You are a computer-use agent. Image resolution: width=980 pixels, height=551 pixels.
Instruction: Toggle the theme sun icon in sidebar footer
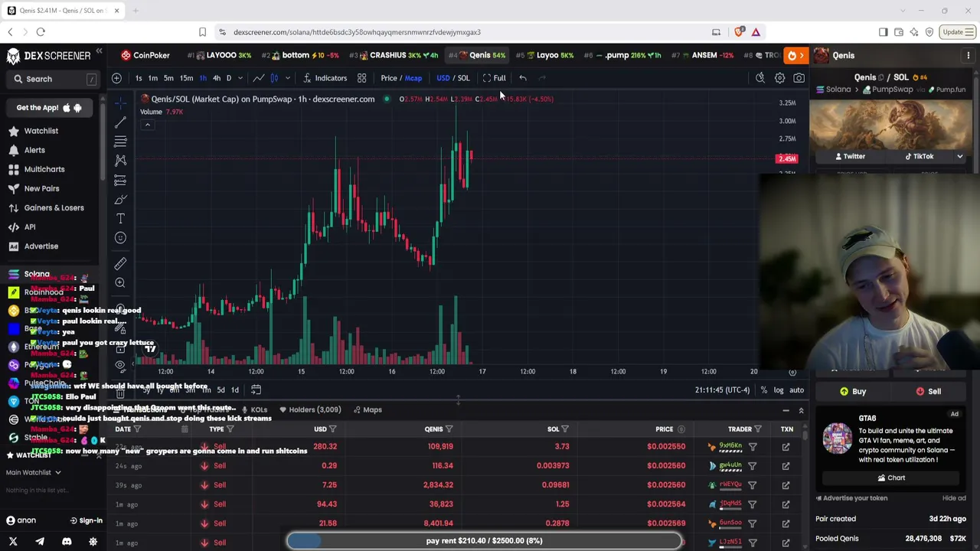(x=93, y=542)
